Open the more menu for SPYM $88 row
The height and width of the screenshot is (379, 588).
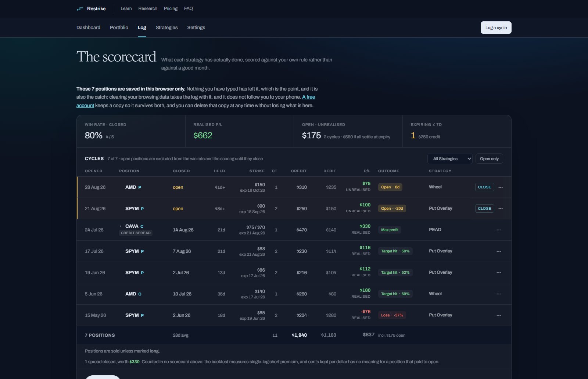pyautogui.click(x=499, y=251)
